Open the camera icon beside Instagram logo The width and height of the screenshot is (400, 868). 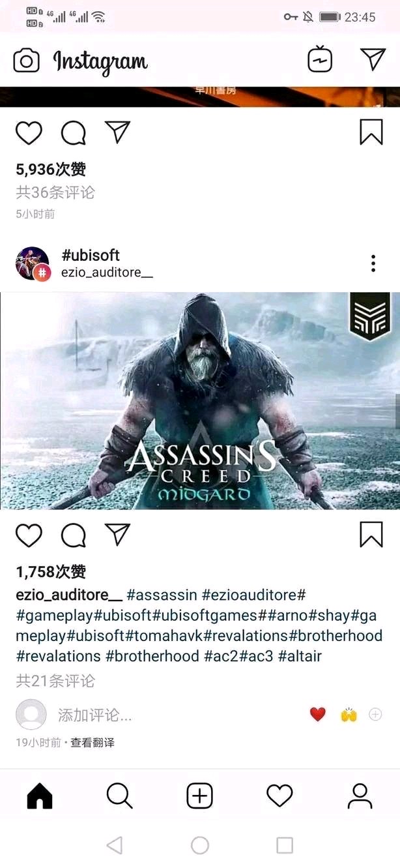click(x=27, y=61)
